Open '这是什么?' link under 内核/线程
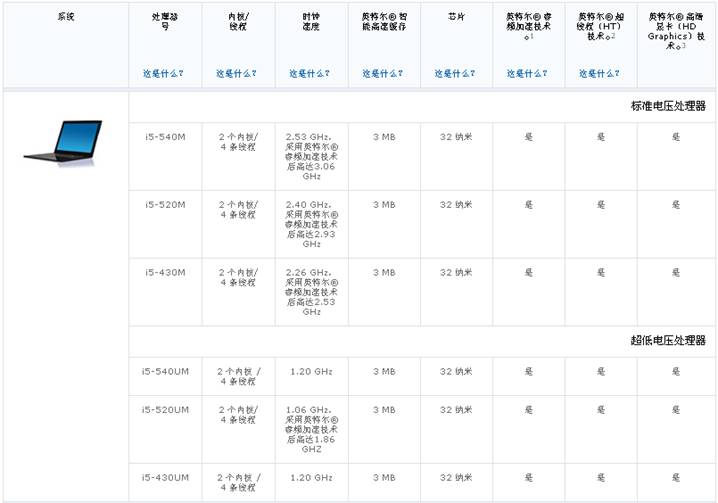718x503 pixels. tap(236, 73)
